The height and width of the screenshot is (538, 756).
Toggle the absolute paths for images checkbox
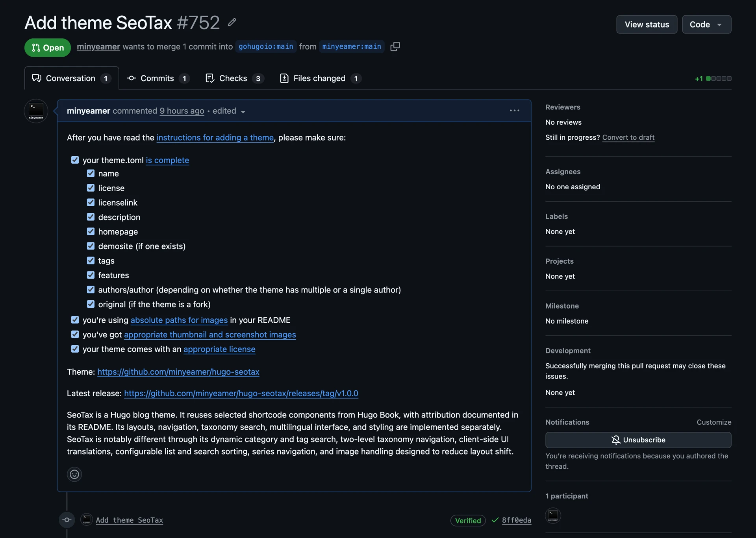coord(75,320)
